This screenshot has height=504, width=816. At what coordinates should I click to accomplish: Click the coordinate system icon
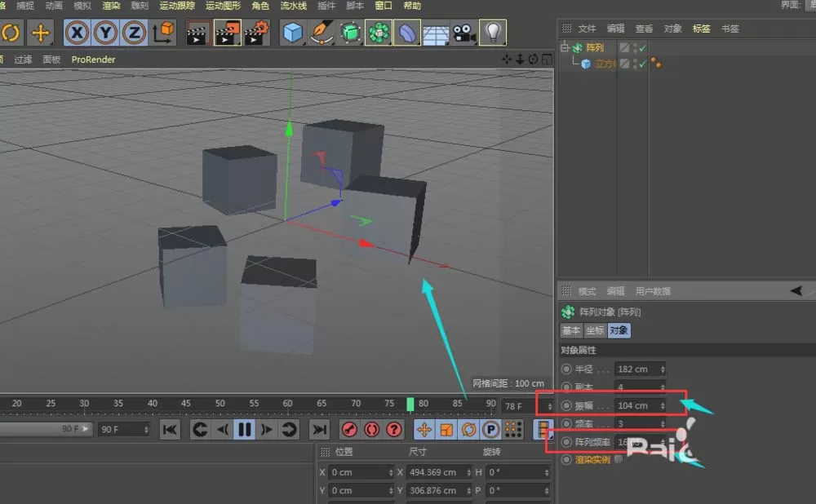163,33
